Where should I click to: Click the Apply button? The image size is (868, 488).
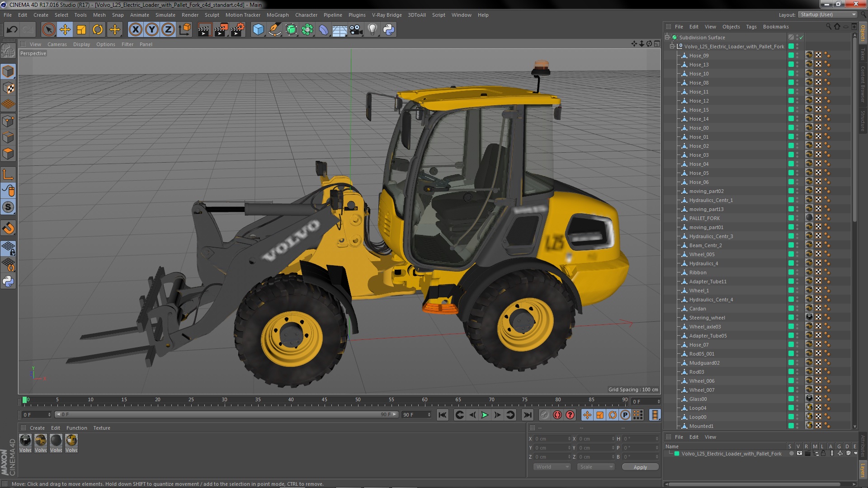[640, 467]
